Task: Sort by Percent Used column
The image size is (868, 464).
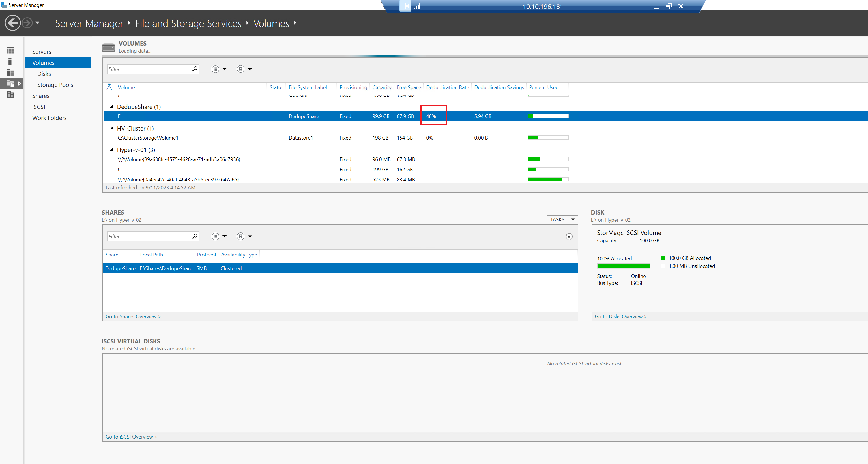Action: [x=543, y=87]
